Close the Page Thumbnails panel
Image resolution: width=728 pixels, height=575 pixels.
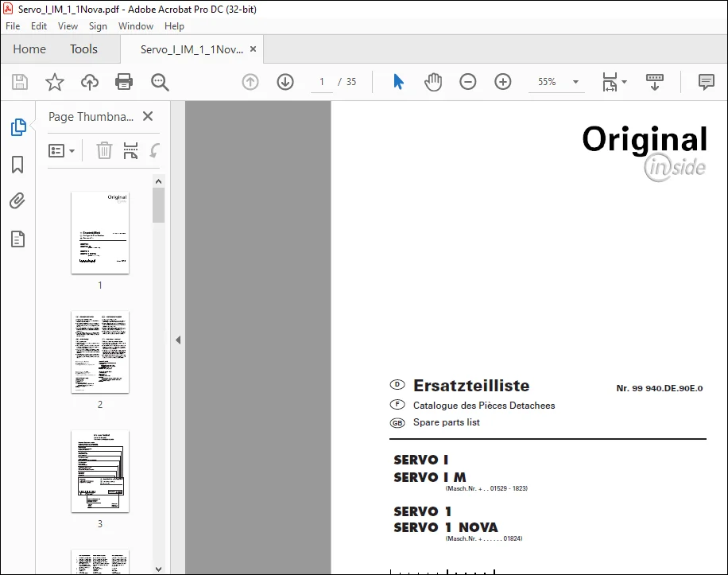(148, 116)
